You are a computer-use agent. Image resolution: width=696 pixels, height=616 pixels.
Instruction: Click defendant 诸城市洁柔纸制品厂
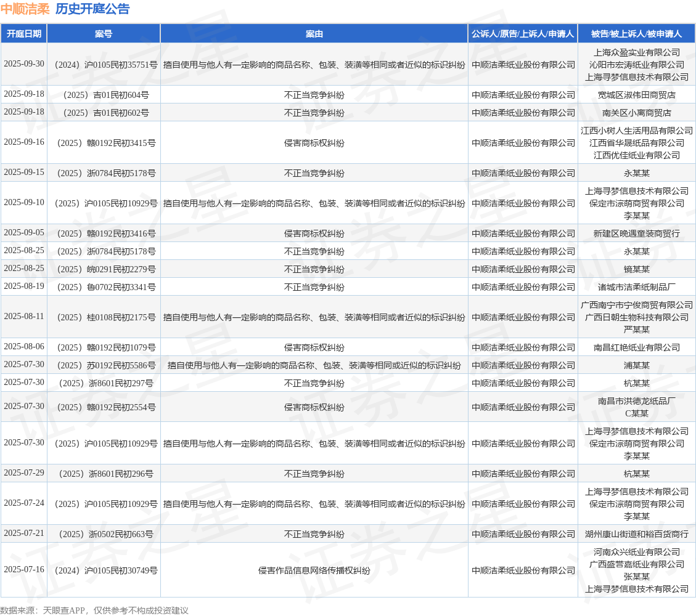click(x=637, y=287)
